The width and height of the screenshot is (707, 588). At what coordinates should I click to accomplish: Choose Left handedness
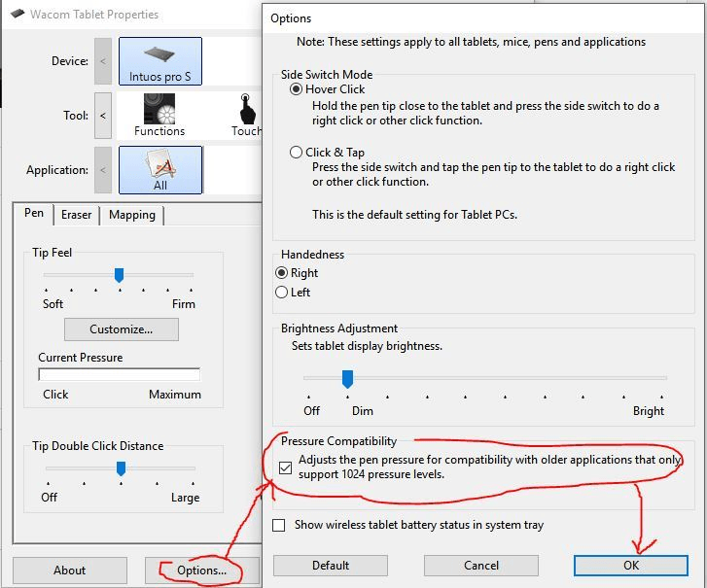(x=281, y=293)
